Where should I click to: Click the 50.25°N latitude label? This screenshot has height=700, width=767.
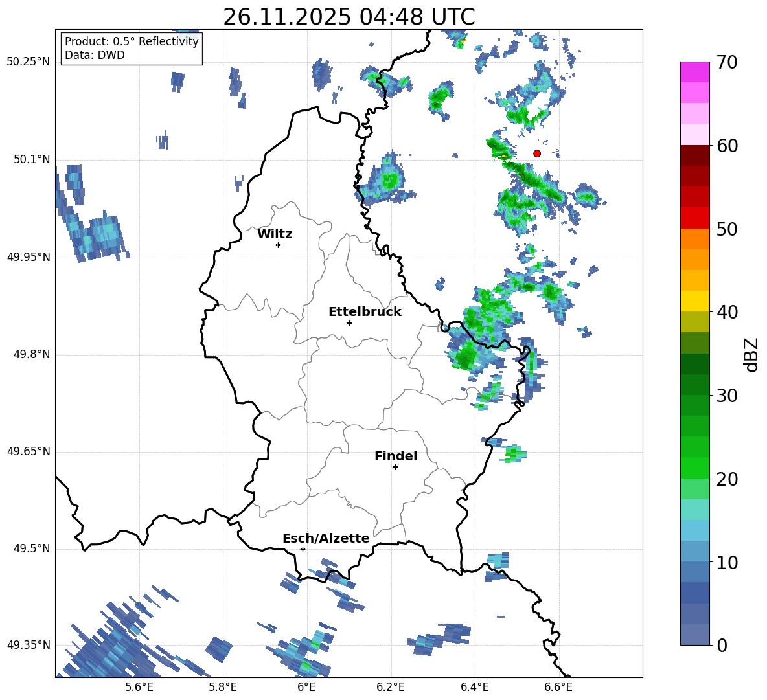click(x=29, y=62)
